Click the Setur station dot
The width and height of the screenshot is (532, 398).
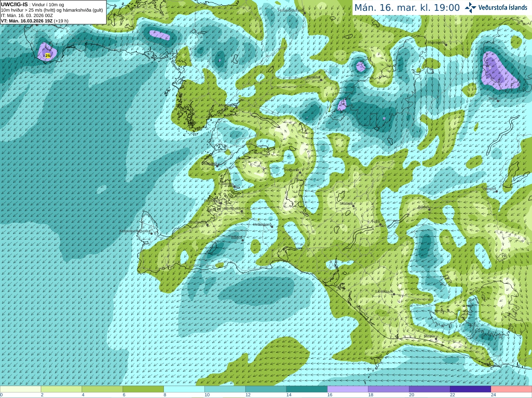click(498, 101)
